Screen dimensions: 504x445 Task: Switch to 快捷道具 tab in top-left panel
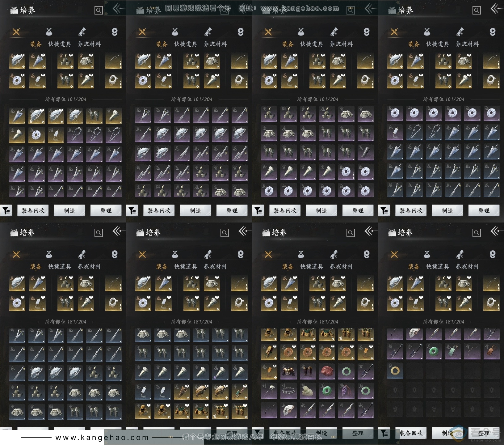60,44
